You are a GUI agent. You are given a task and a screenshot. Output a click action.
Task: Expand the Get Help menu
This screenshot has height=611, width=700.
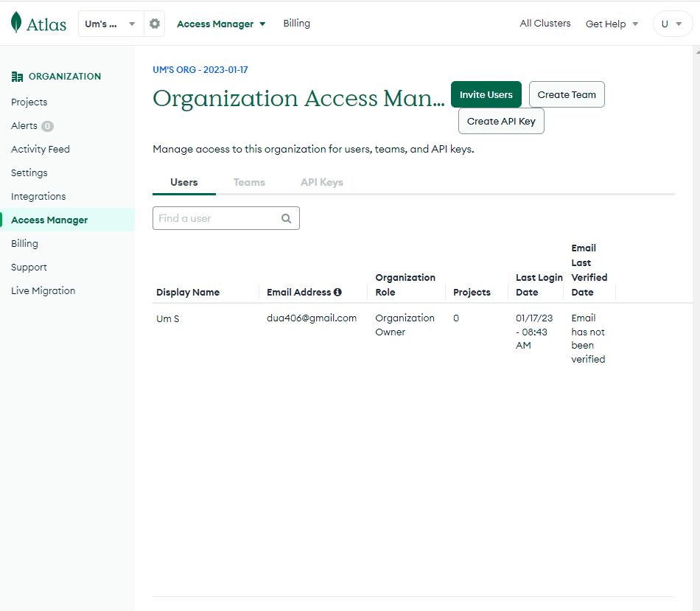pos(612,24)
